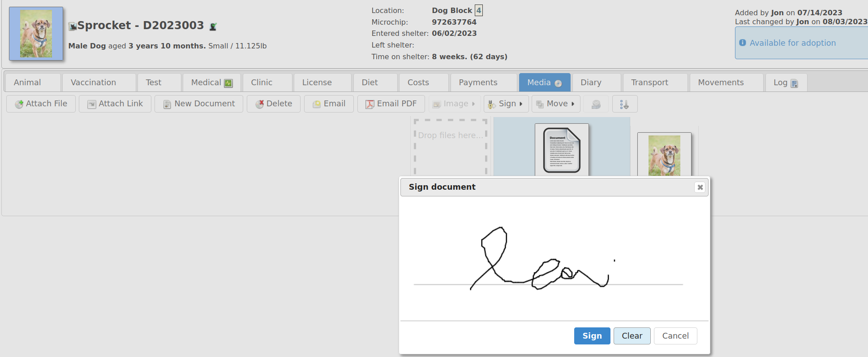868x357 pixels.
Task: Open the Animal tab
Action: coord(33,83)
